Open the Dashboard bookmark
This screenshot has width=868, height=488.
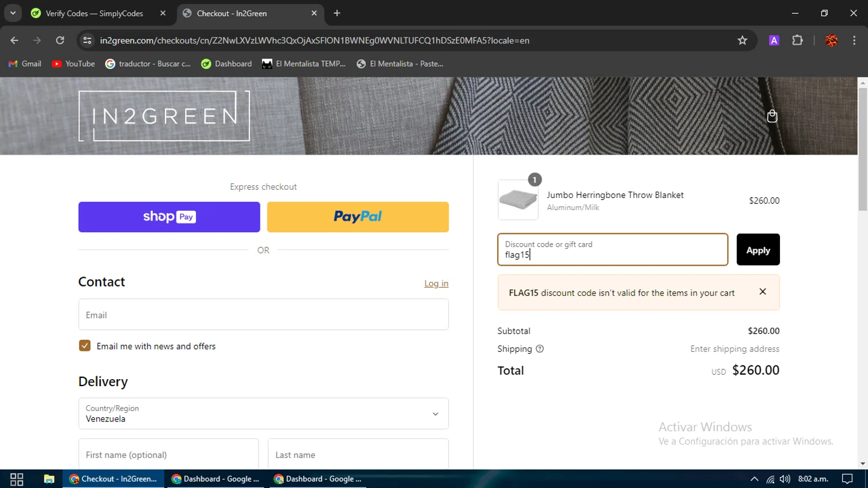click(226, 64)
